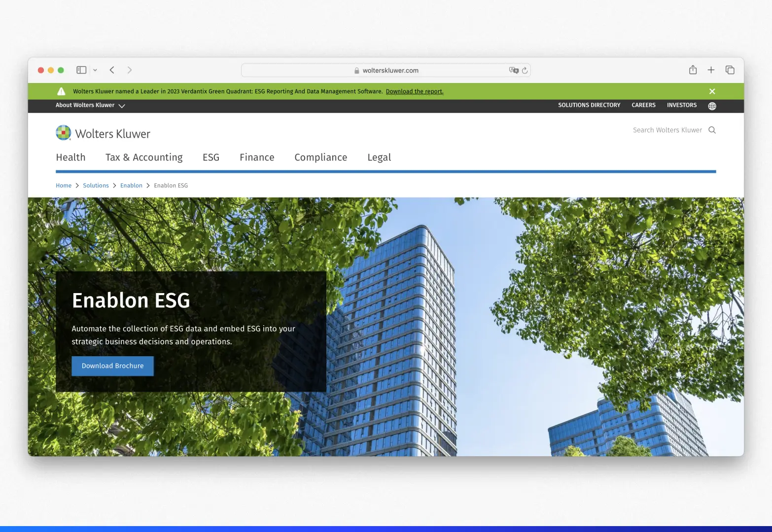Click the Download Brochure button
772x532 pixels.
tap(112, 366)
